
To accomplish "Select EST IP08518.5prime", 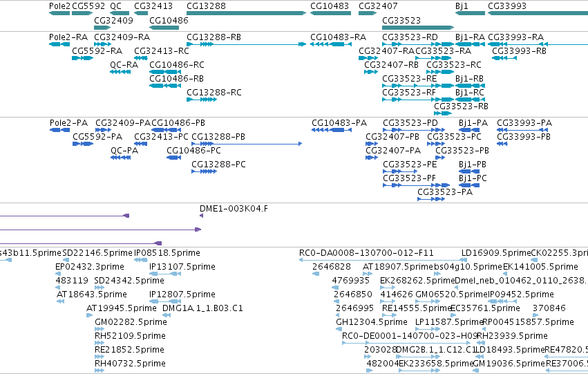I will click(141, 260).
